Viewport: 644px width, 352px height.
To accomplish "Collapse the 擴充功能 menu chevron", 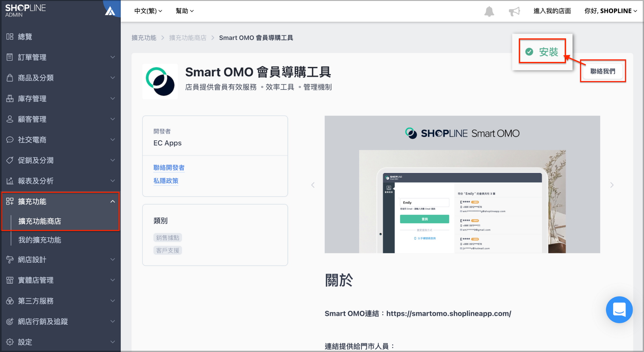I will [x=113, y=201].
